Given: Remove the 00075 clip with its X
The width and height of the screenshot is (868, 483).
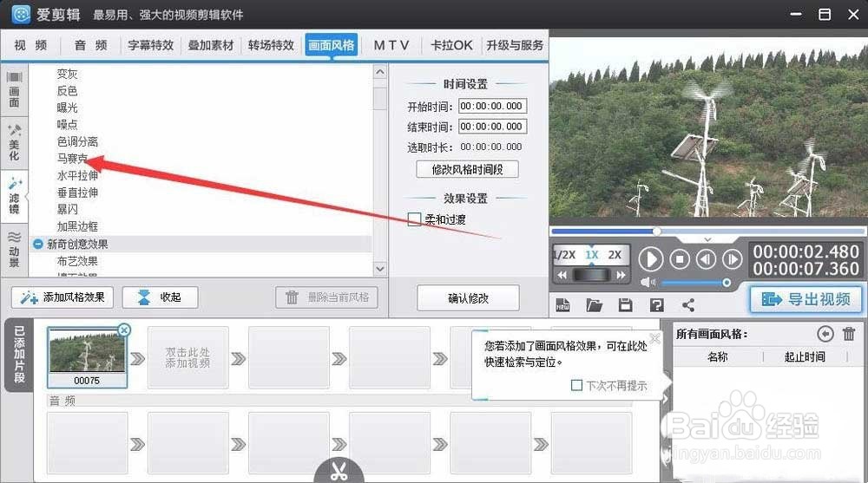Looking at the screenshot, I should click(x=124, y=330).
